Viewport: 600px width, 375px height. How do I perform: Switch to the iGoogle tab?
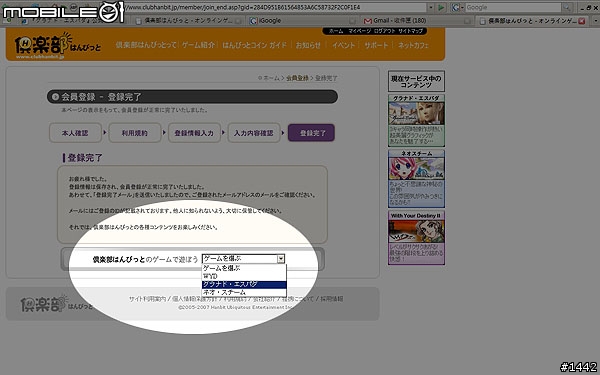(x=302, y=21)
